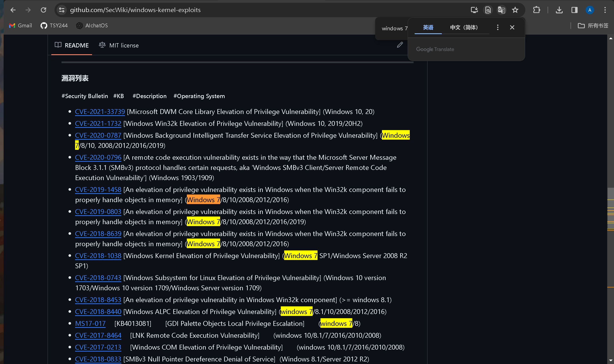Bookmark this page with the star icon
This screenshot has width=614, height=364.
click(515, 10)
